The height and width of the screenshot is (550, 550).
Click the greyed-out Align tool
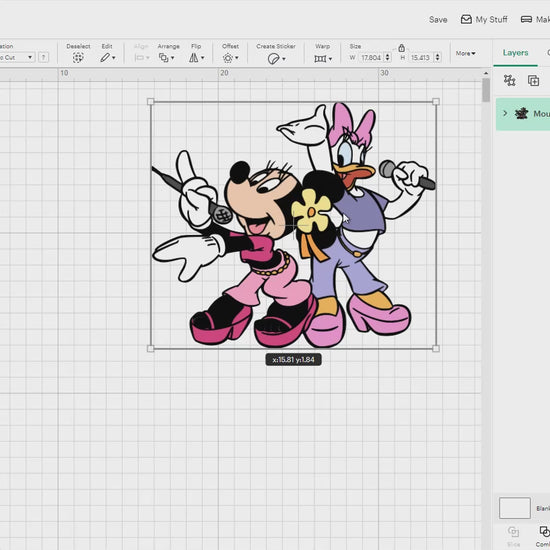(x=141, y=58)
